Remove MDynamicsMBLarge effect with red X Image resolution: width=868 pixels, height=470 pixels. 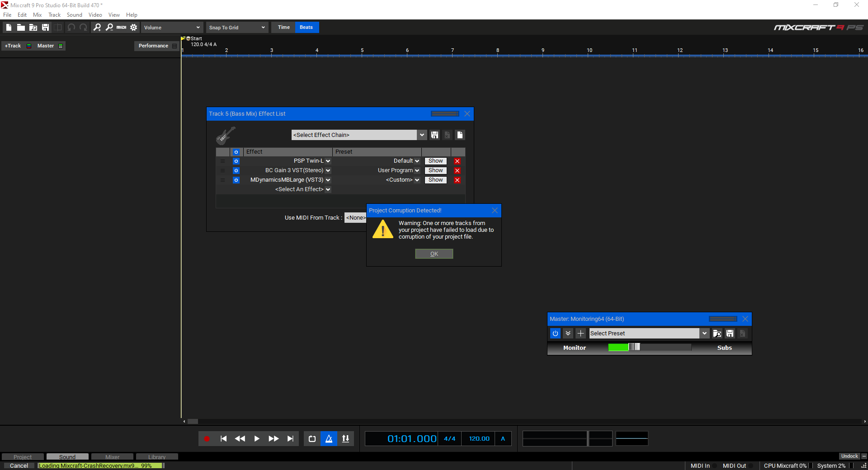point(458,180)
